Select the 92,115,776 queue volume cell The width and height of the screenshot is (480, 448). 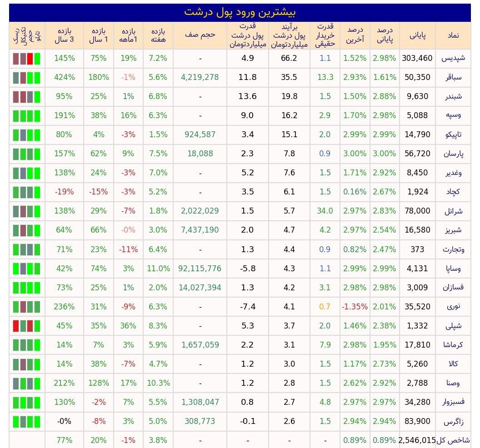200,269
